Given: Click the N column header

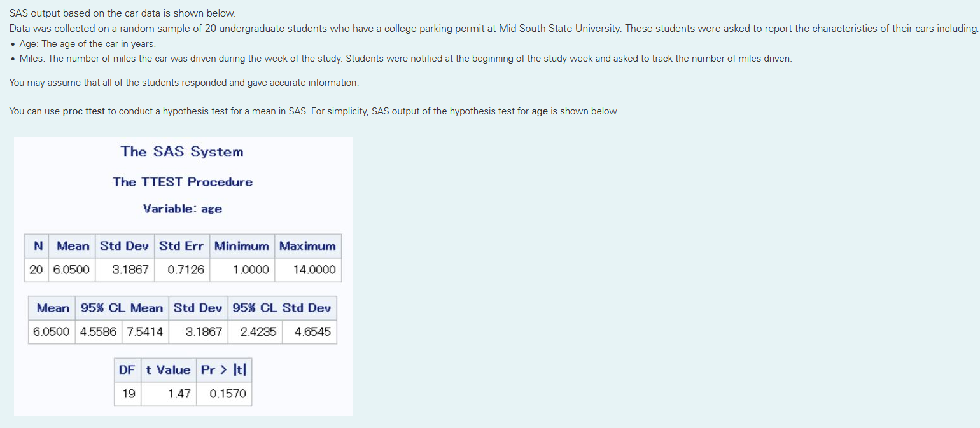Looking at the screenshot, I should pyautogui.click(x=38, y=245).
